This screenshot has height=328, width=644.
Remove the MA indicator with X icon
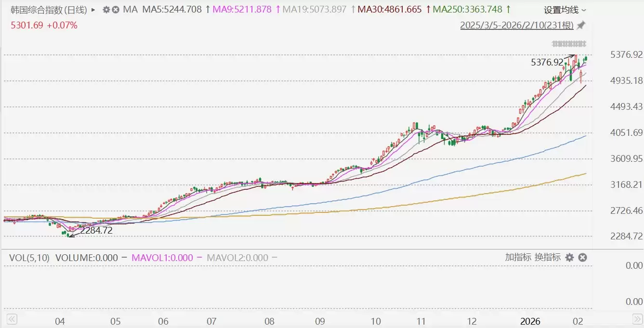[x=116, y=10]
